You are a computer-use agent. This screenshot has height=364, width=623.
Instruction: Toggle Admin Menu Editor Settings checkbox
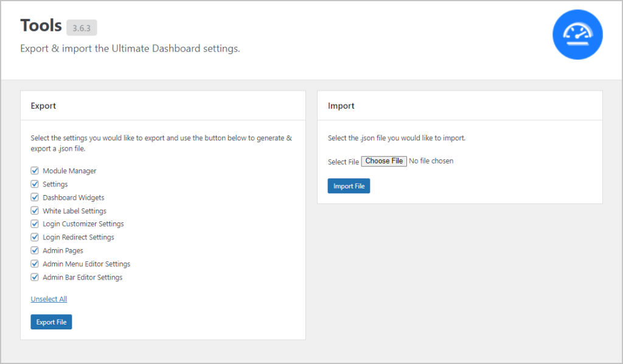click(35, 264)
